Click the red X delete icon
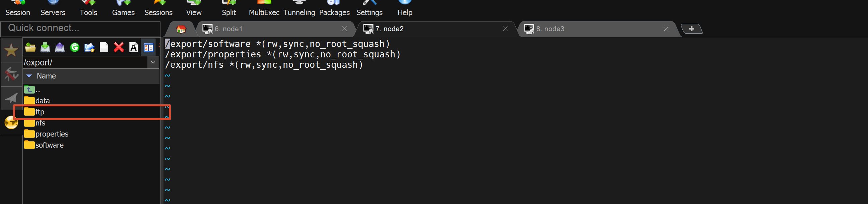The height and width of the screenshot is (204, 868). [x=119, y=47]
